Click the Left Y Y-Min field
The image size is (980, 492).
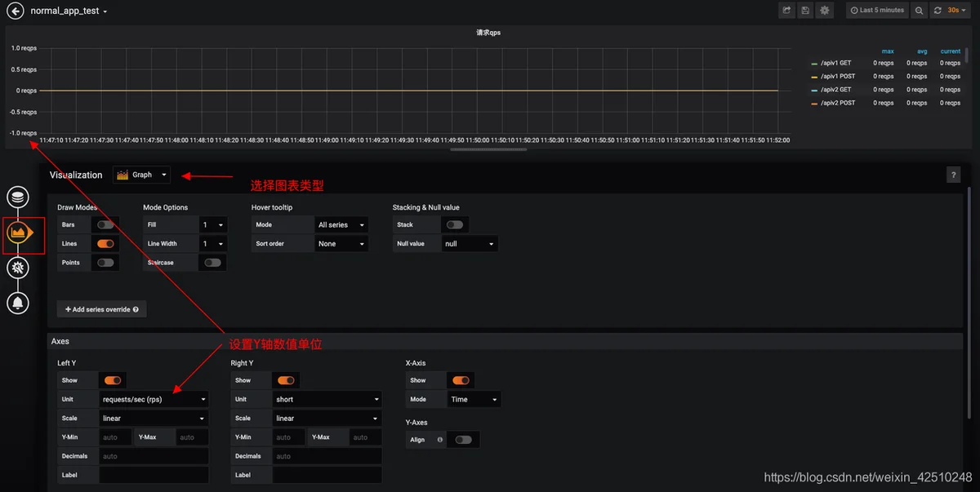tap(115, 437)
